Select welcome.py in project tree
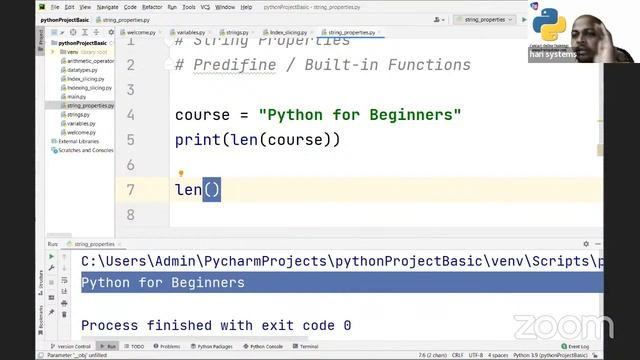Image resolution: width=640 pixels, height=360 pixels. [x=78, y=132]
